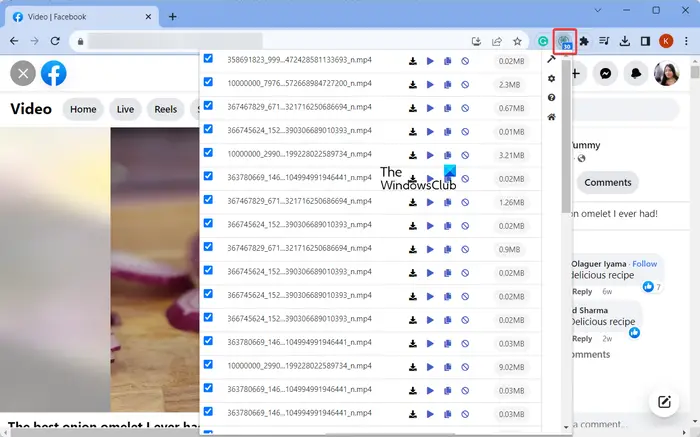Play the 0.01MB video file
The height and width of the screenshot is (437, 700).
[430, 132]
